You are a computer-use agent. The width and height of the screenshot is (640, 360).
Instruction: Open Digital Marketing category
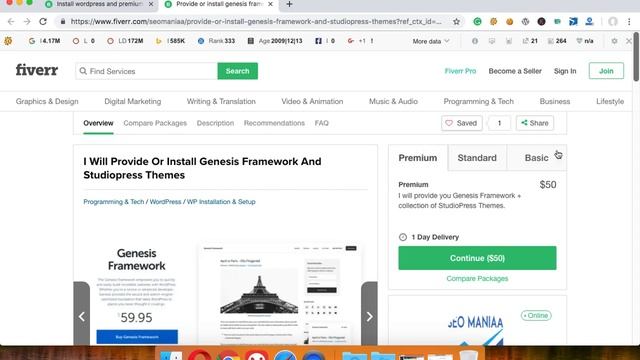pyautogui.click(x=133, y=101)
